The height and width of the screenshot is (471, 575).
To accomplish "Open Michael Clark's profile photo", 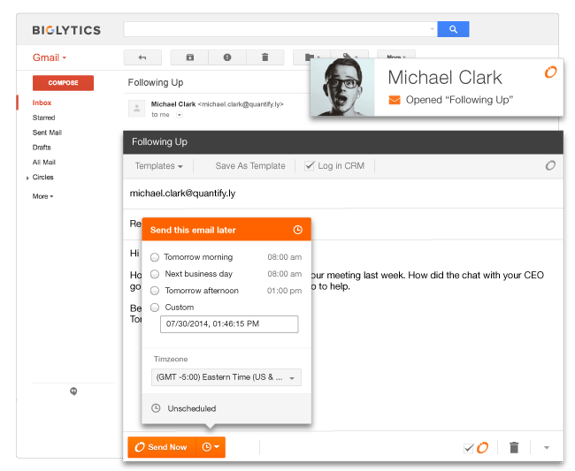I will click(x=343, y=88).
